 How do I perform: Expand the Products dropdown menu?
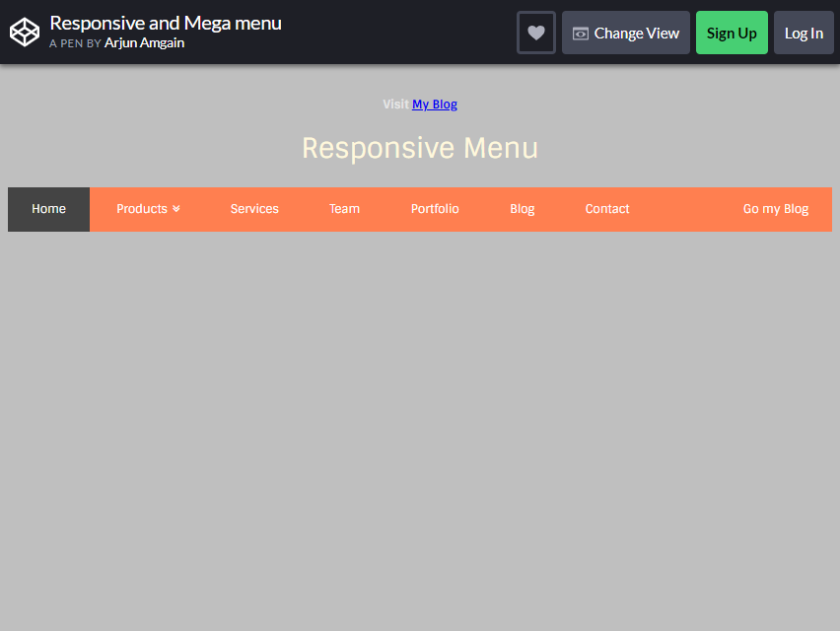[x=148, y=209]
